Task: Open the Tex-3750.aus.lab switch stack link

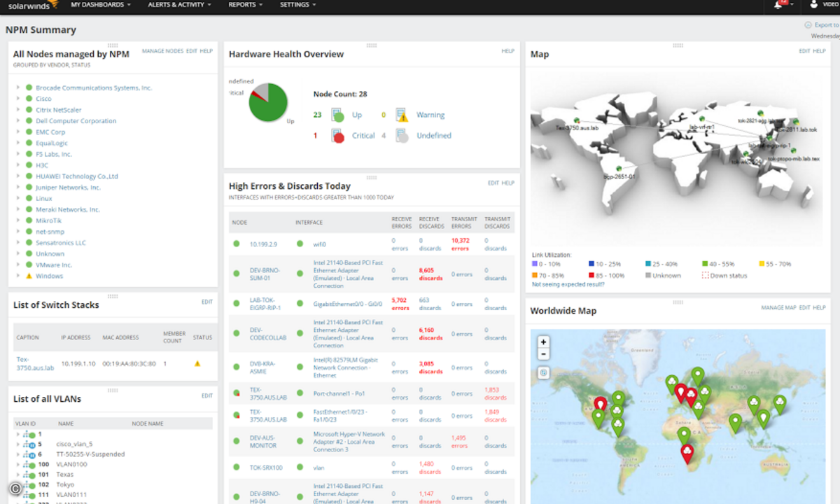Action: 35,363
